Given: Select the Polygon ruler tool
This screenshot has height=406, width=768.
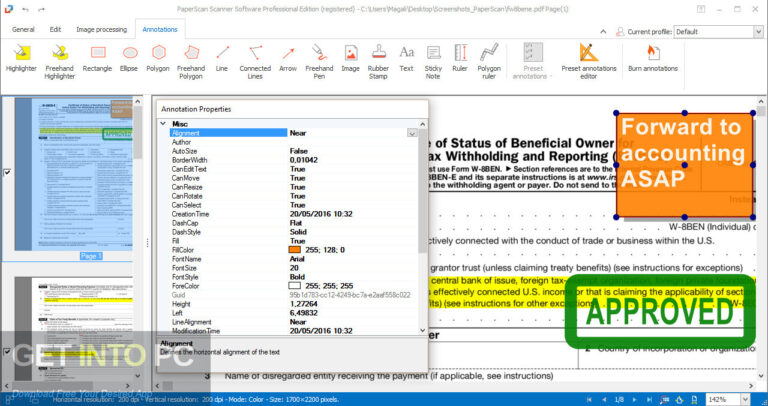Looking at the screenshot, I should (487, 62).
